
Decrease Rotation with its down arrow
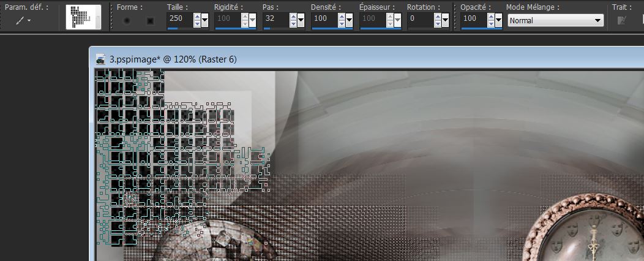pos(438,23)
